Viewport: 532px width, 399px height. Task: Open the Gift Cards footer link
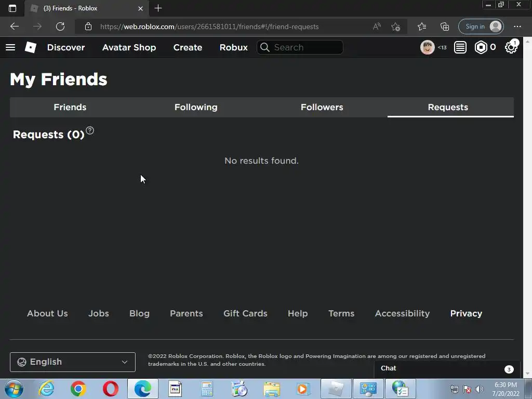coord(245,313)
